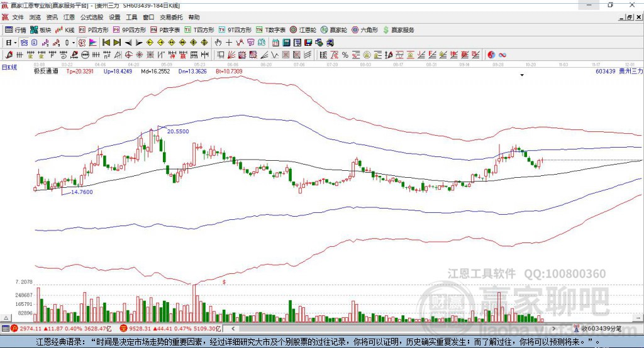644x348 pixels.
Task: Select the 极反通道 indicator label
Action: (46, 71)
